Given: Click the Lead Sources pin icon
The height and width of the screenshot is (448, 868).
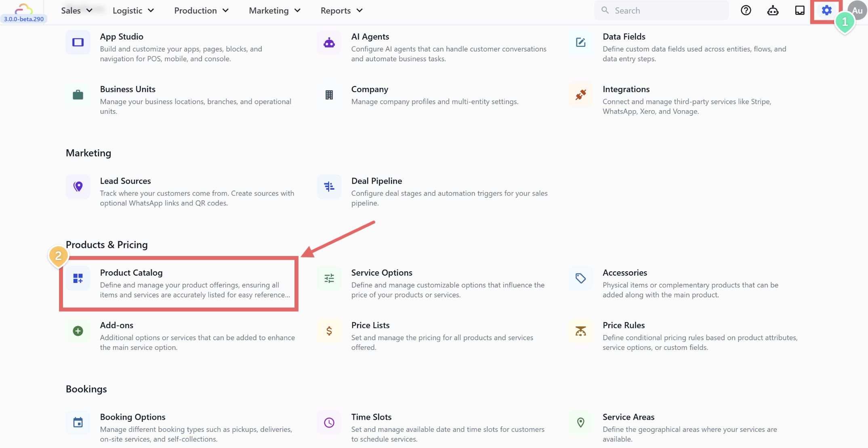Looking at the screenshot, I should 78,186.
